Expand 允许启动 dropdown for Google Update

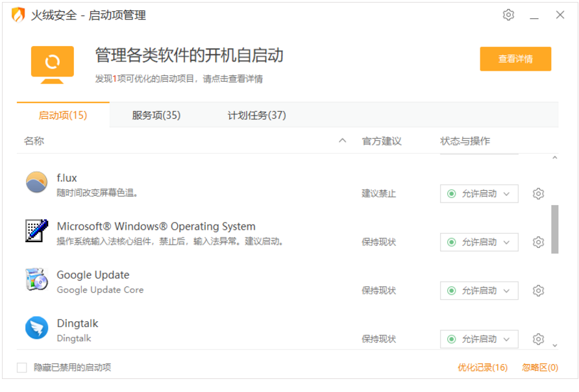[x=479, y=290]
